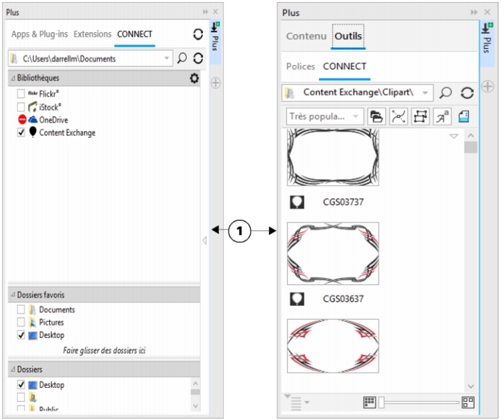Check the Pictures favorite folder
Viewport: 504px width, 420px height.
click(21, 323)
